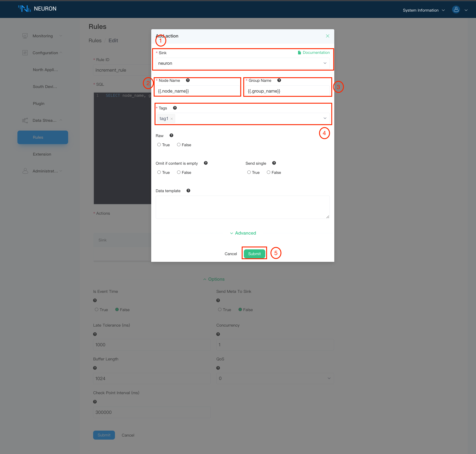Open Plugin page in sidebar
This screenshot has width=476, height=454.
click(x=39, y=103)
